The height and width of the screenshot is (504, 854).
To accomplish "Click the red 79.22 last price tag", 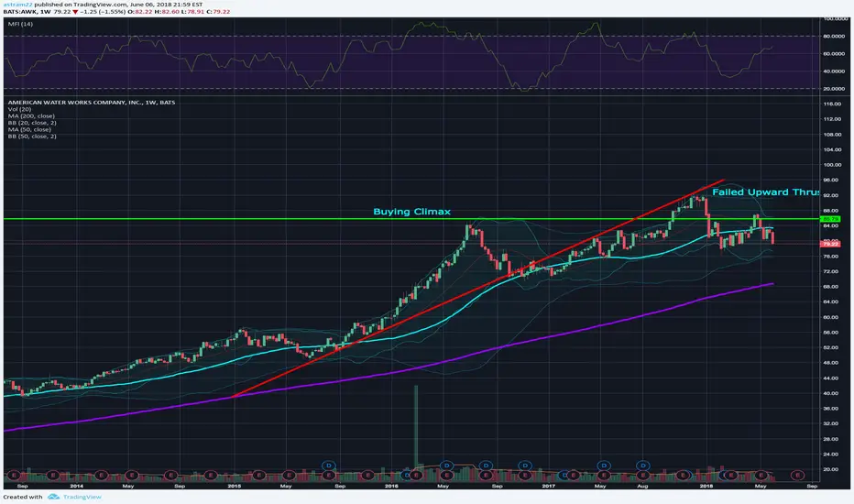I will pos(831,244).
